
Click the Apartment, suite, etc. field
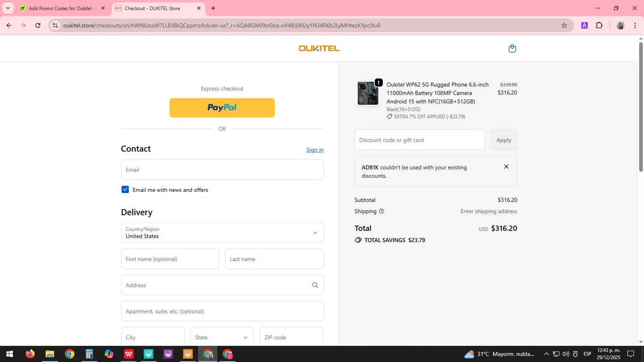click(x=222, y=311)
